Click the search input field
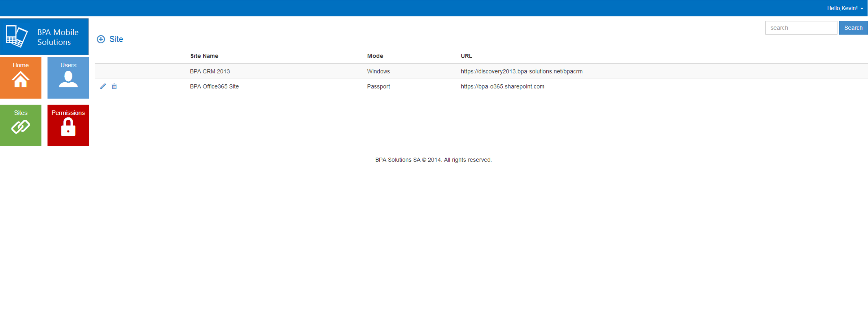Viewport: 868px width, 315px height. [801, 28]
